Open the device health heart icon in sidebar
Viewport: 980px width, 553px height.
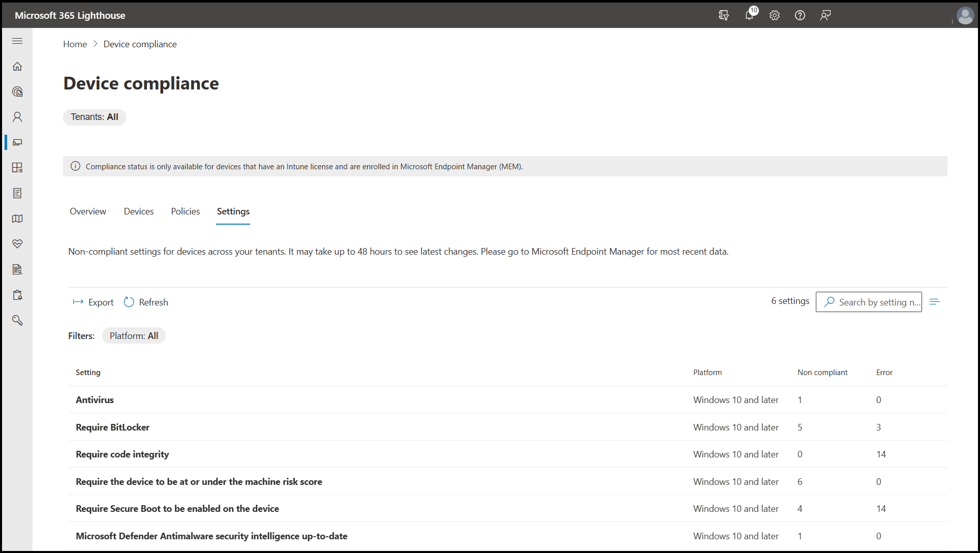(17, 244)
